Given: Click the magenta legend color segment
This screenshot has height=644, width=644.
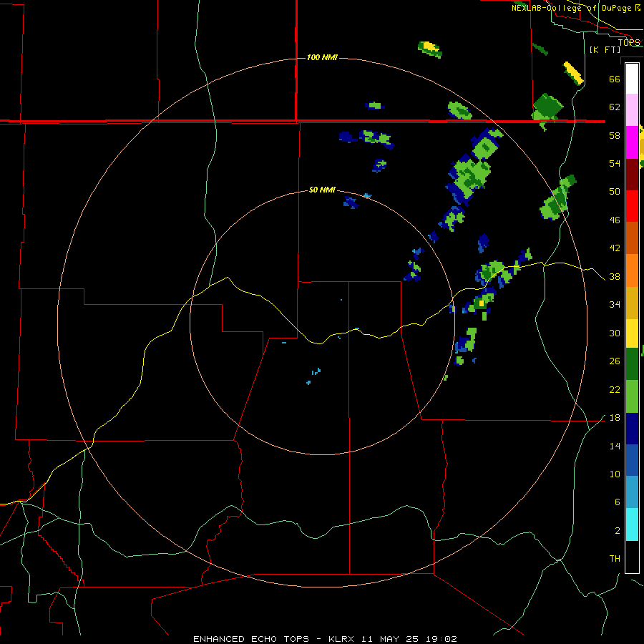Looking at the screenshot, I should pyautogui.click(x=632, y=142).
